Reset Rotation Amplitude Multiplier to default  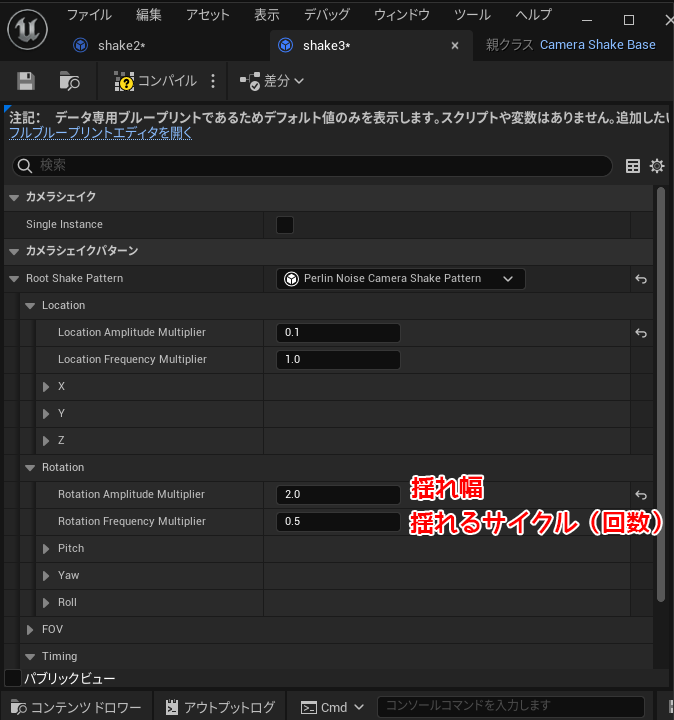click(x=641, y=495)
